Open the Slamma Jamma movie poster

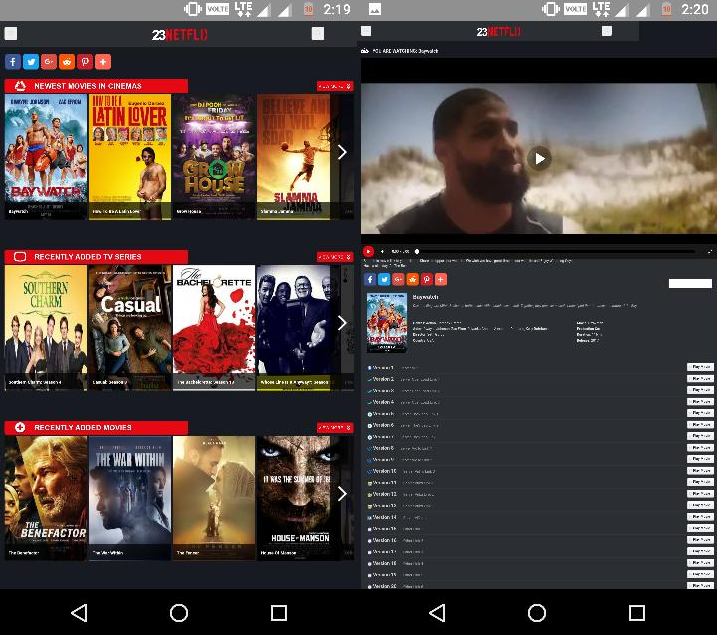[x=293, y=157]
